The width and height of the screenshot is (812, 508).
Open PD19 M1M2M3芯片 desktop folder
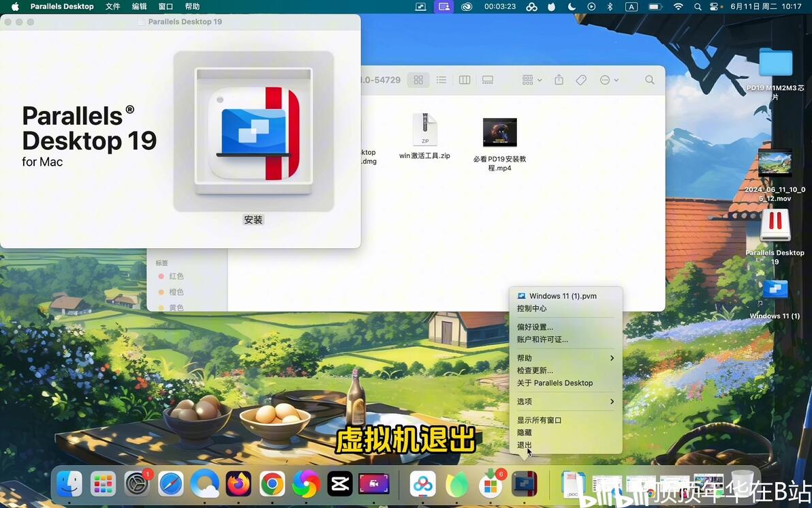tap(775, 62)
